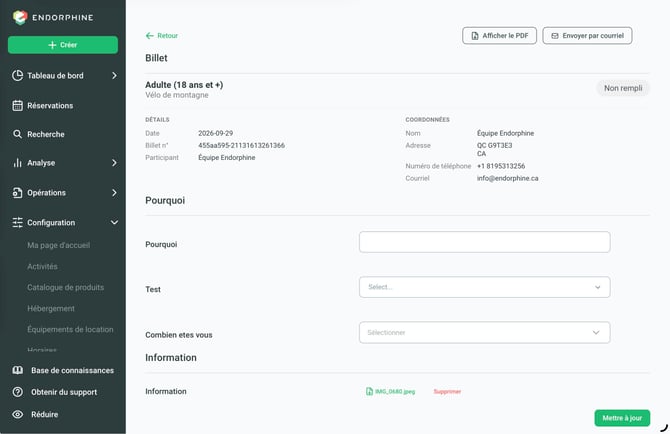Viewport: 670px width, 434px height.
Task: Click Envoyer par courriel button
Action: click(x=588, y=35)
